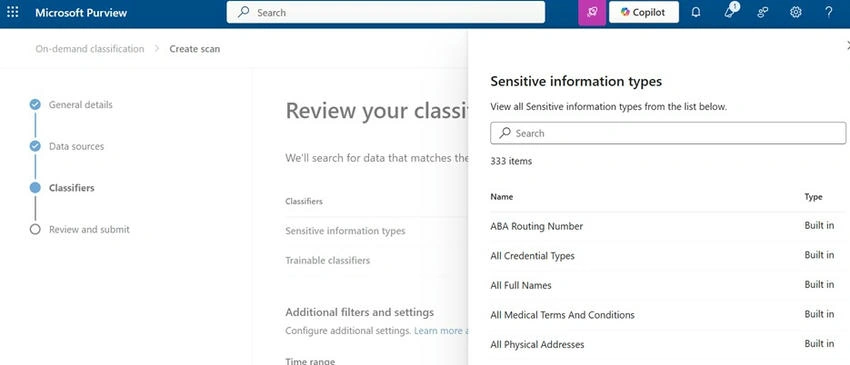Click Sensitive information types classifier row

[x=345, y=230]
